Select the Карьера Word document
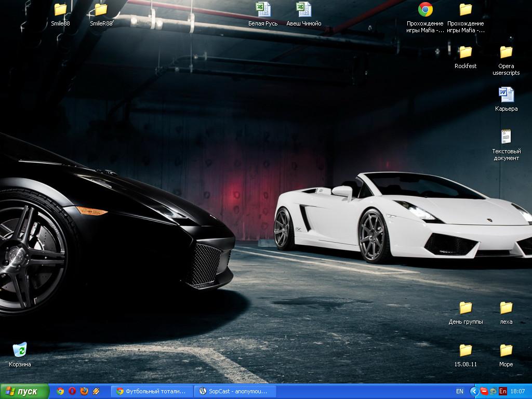Viewport: 532px width, 399px height. click(x=506, y=95)
